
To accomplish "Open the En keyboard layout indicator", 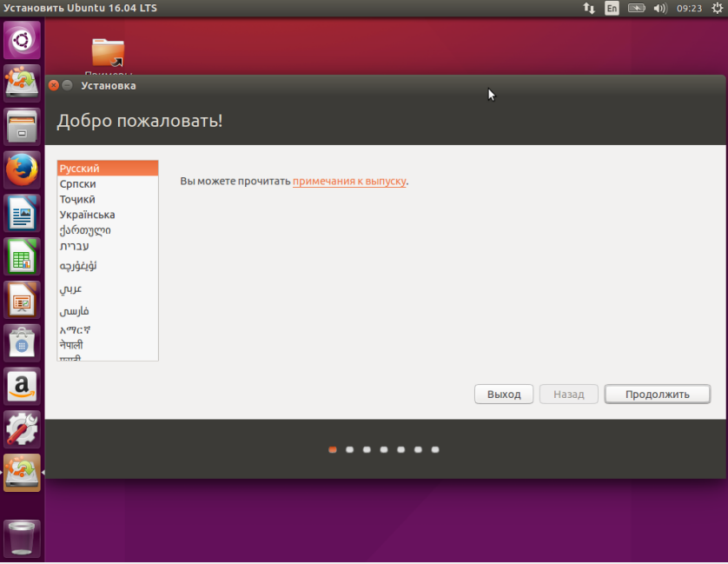I will coord(612,8).
